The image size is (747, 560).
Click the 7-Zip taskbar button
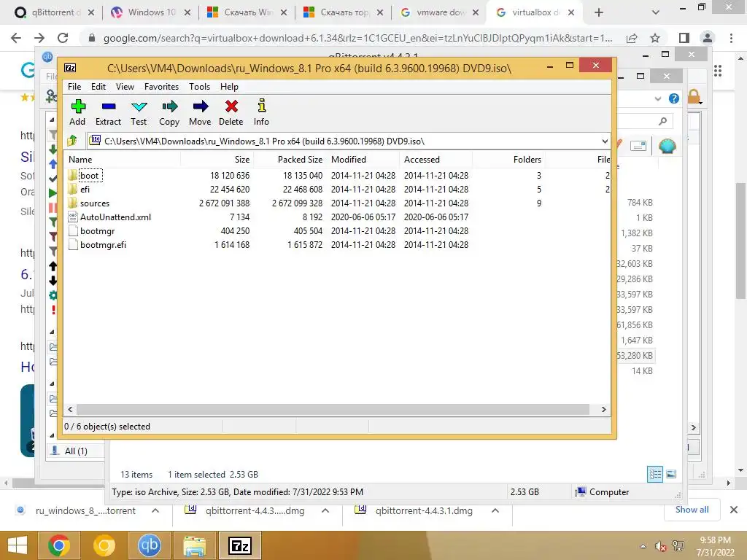pyautogui.click(x=239, y=545)
